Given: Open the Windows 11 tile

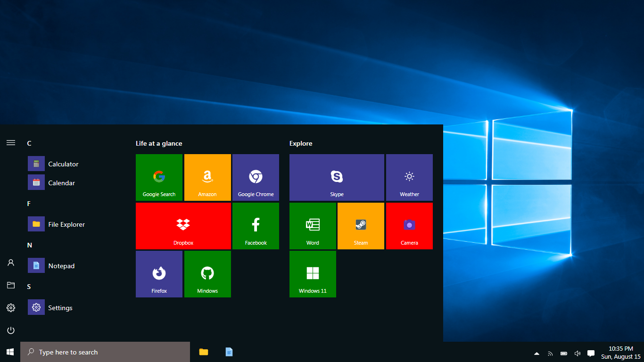Looking at the screenshot, I should 313,274.
